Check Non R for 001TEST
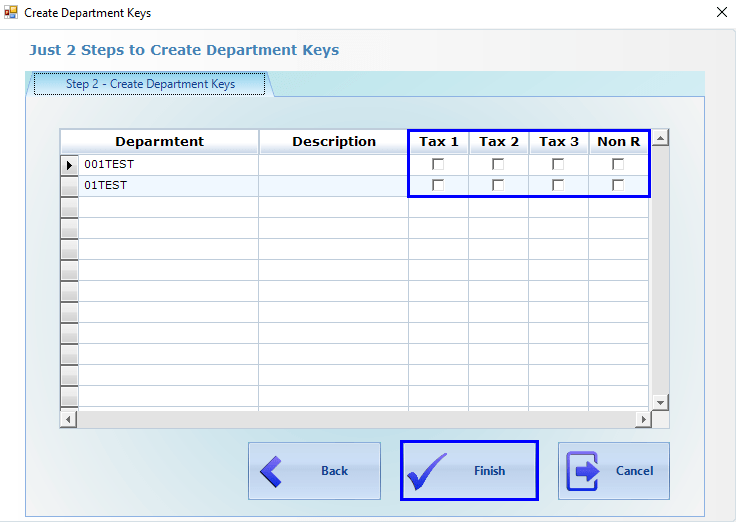Image resolution: width=736 pixels, height=522 pixels. coord(618,164)
